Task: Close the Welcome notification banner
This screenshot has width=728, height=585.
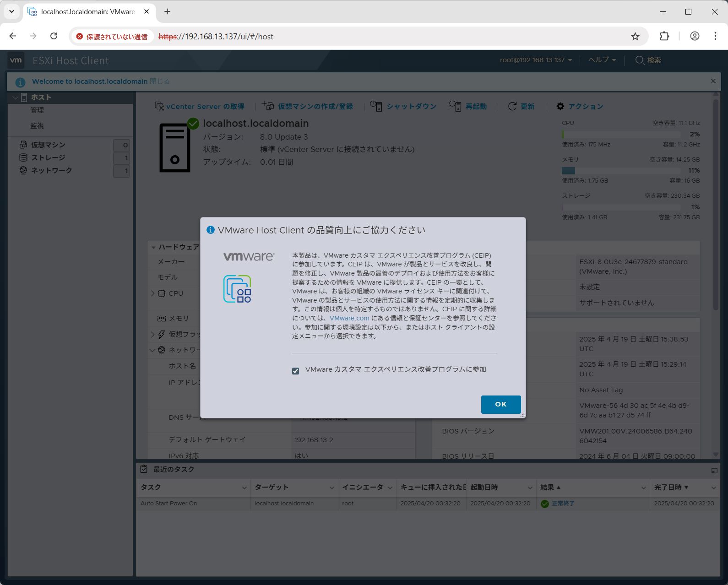Action: pyautogui.click(x=713, y=81)
